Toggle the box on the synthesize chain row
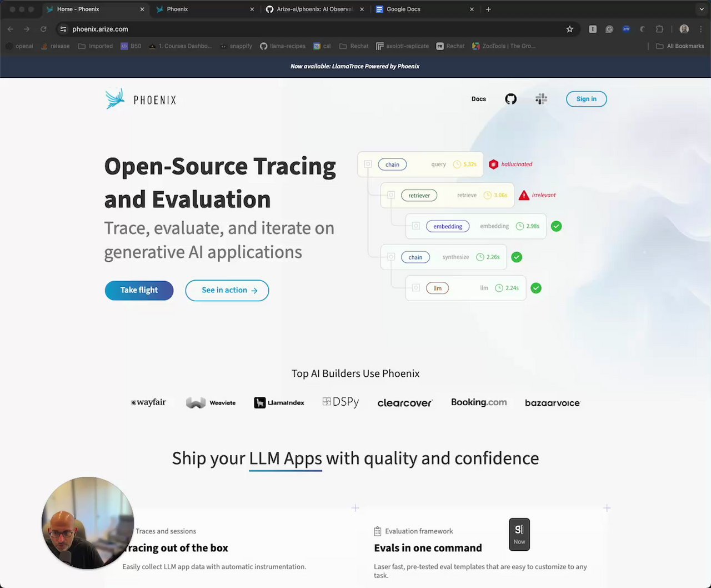The height and width of the screenshot is (588, 711). click(x=391, y=257)
